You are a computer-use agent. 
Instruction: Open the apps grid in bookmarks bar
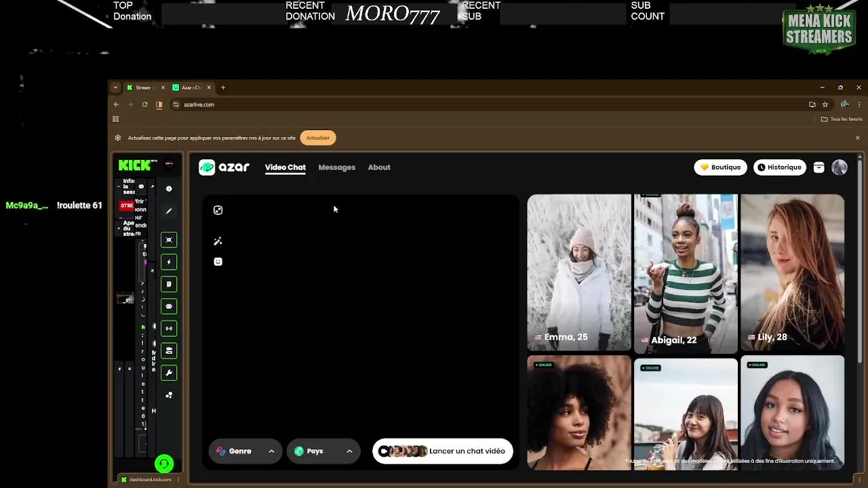115,119
